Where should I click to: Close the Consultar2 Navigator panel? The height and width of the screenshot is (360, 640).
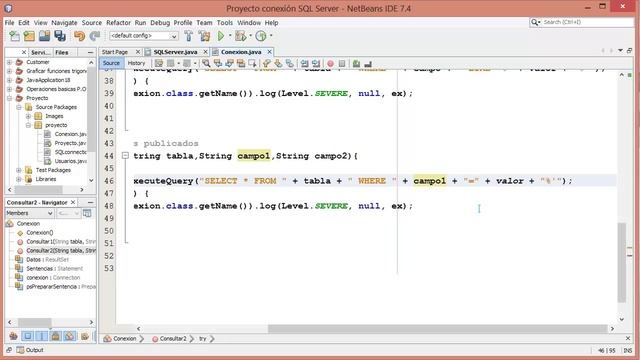(x=73, y=202)
